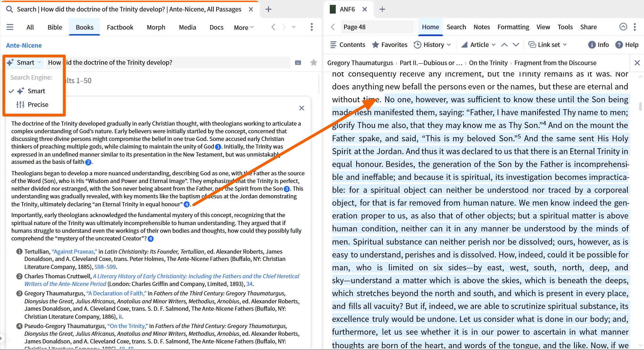Click the Page 48 reference box
Viewport: 644px width, 350px height.
point(377,27)
